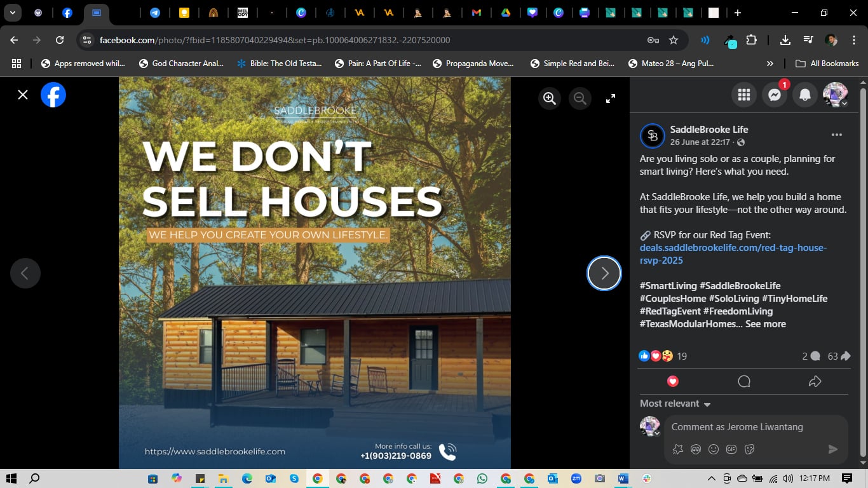Toggle the Love reaction on the post
The height and width of the screenshot is (488, 868).
673,381
